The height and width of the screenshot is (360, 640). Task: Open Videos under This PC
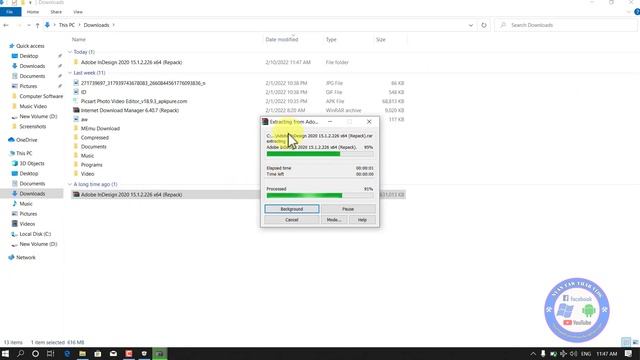[x=27, y=224]
